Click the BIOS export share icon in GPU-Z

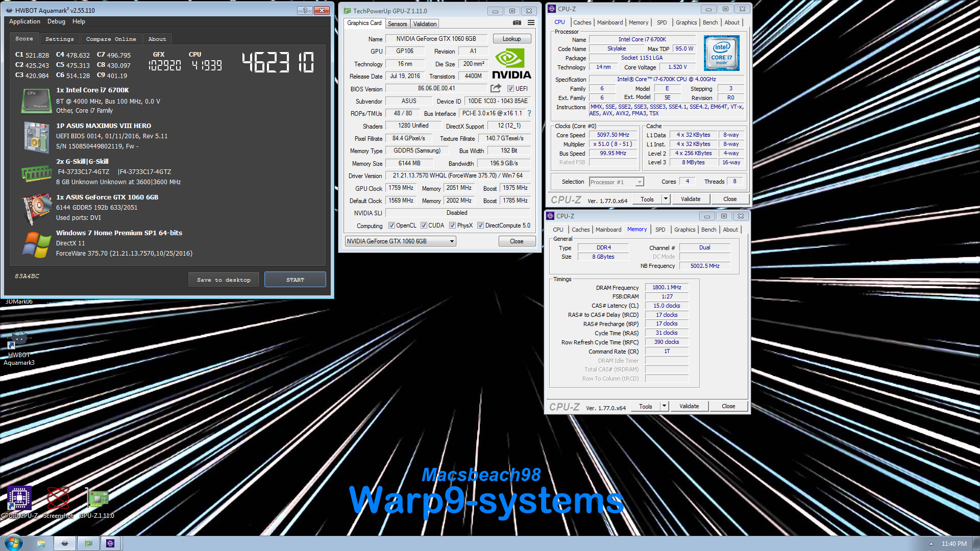pyautogui.click(x=496, y=88)
